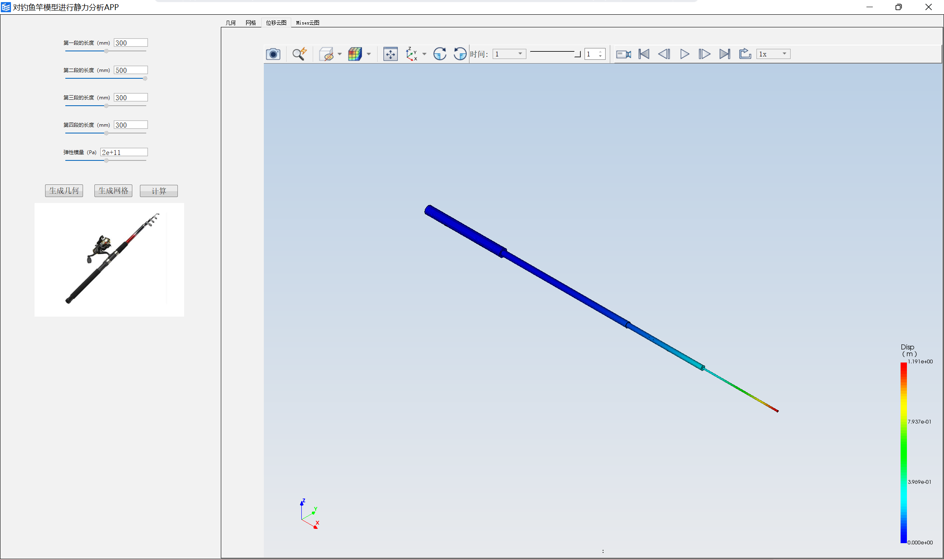Click the legend value 3.969e-01

(920, 482)
